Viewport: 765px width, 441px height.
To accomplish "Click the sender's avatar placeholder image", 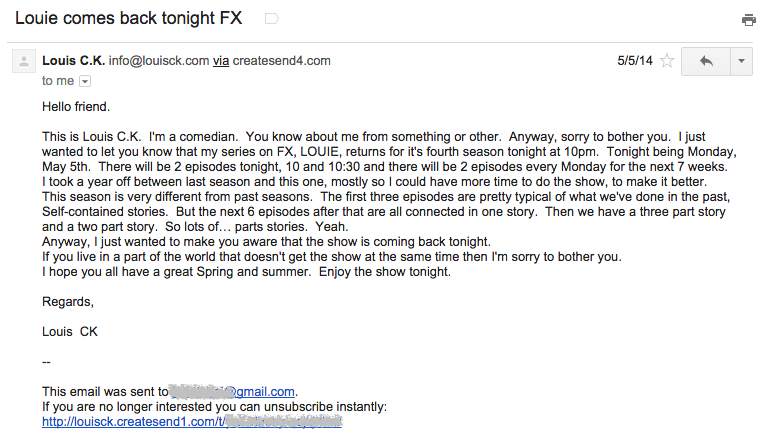I will [x=24, y=61].
